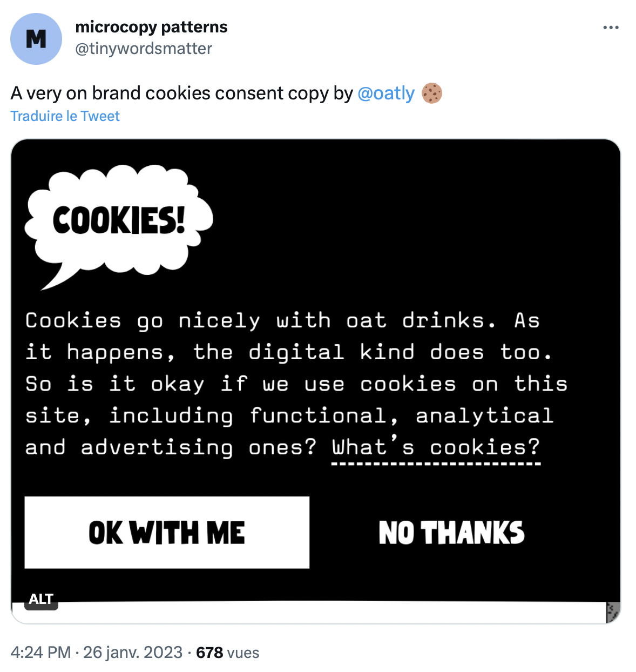This screenshot has width=636, height=672.
Task: Decline cookies with 'NO THANKS'
Action: coord(451,533)
